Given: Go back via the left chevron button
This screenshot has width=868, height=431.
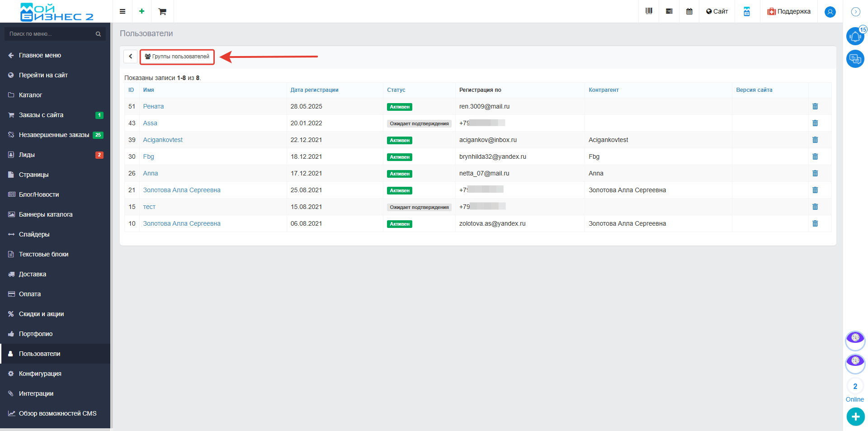Looking at the screenshot, I should coord(130,57).
